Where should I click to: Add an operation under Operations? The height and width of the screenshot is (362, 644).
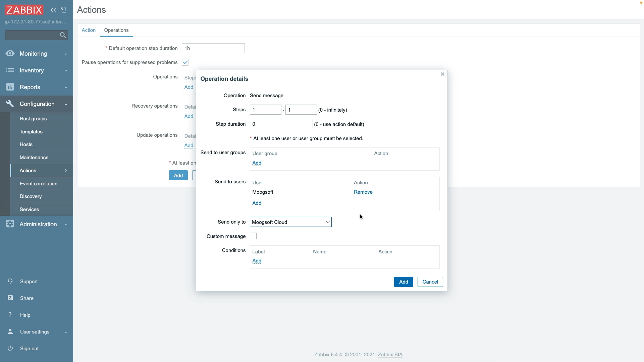point(189,87)
